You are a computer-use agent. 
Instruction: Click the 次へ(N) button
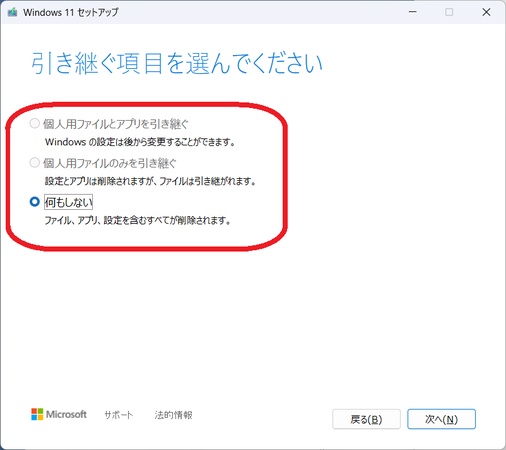pos(441,419)
